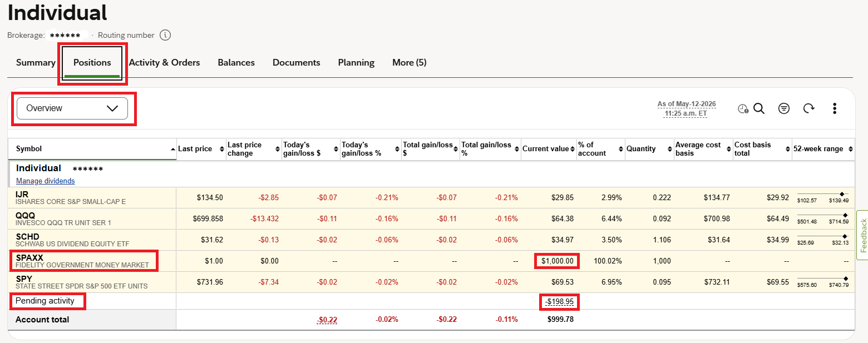Open the SPY position row
The width and height of the screenshot is (868, 343).
point(431,282)
